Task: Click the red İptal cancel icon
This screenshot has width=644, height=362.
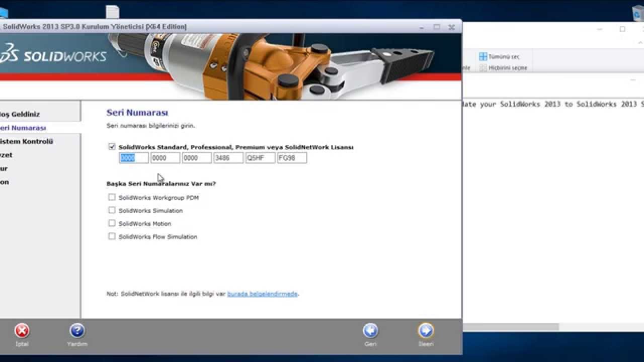Action: (x=22, y=330)
